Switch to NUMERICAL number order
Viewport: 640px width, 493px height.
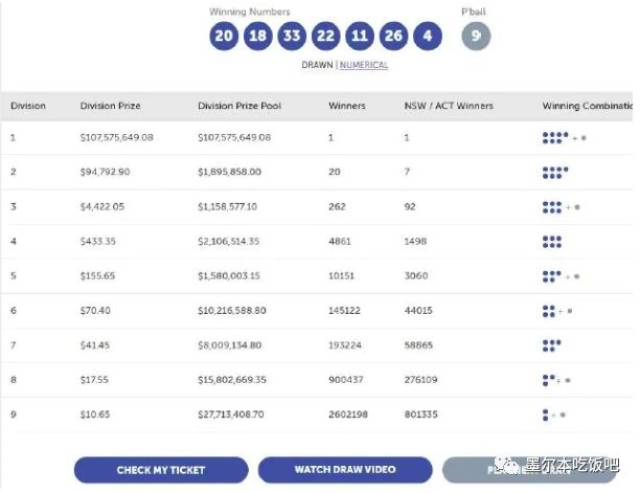tap(364, 65)
